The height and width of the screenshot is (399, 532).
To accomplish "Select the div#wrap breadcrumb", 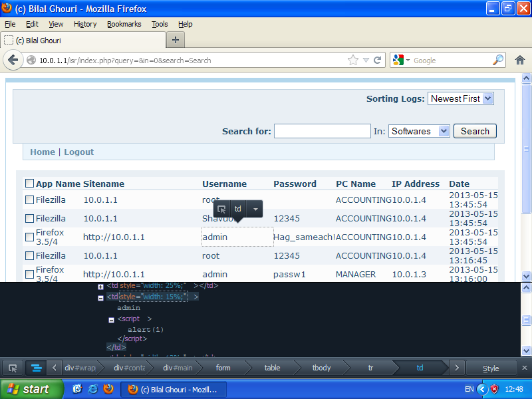I will point(80,368).
